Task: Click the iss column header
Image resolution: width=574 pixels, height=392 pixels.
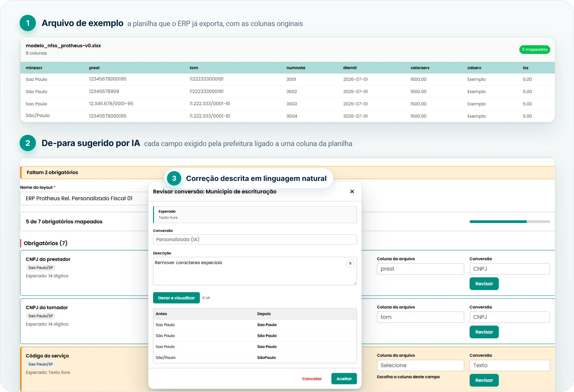Action: click(525, 68)
